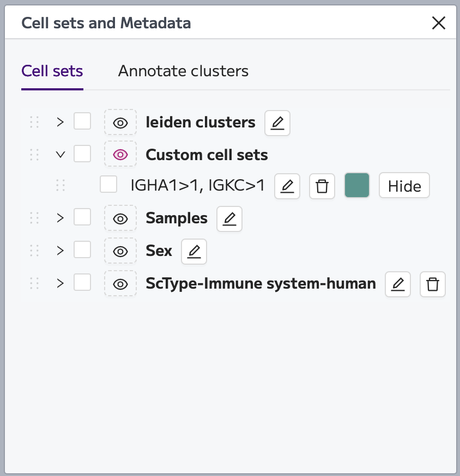Toggle the eye icon for leiden clusters
The width and height of the screenshot is (460, 476).
(120, 123)
